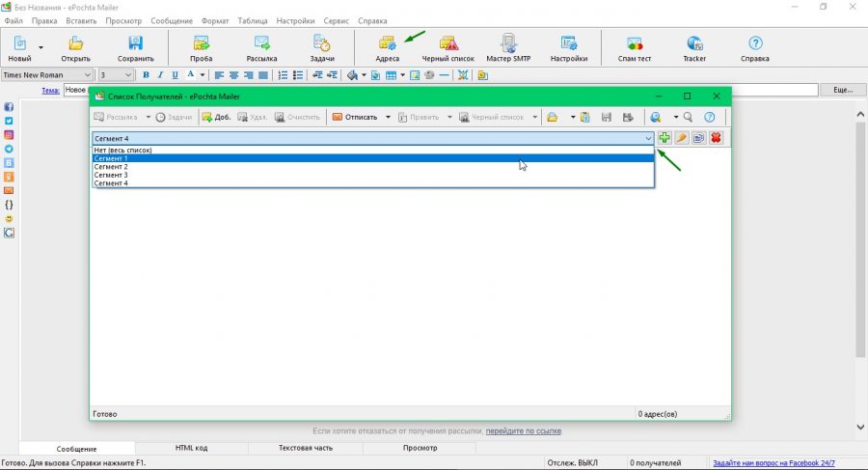Viewport: 868px width, 470px height.
Task: Click the open folder icon in recipients toolbar
Action: pos(552,117)
